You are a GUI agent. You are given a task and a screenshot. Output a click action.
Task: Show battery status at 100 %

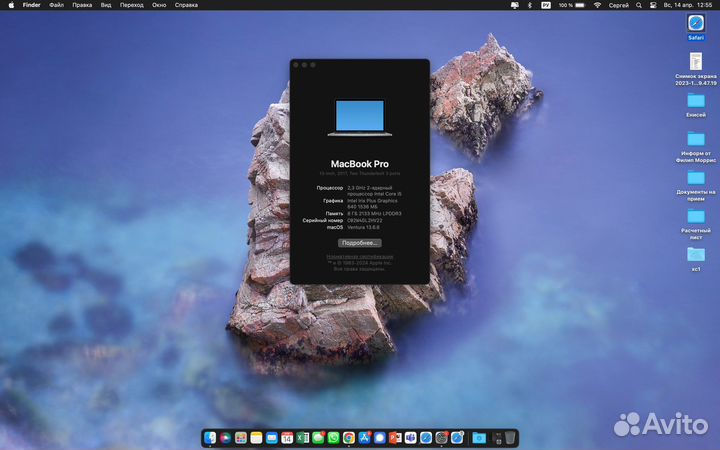[572, 5]
